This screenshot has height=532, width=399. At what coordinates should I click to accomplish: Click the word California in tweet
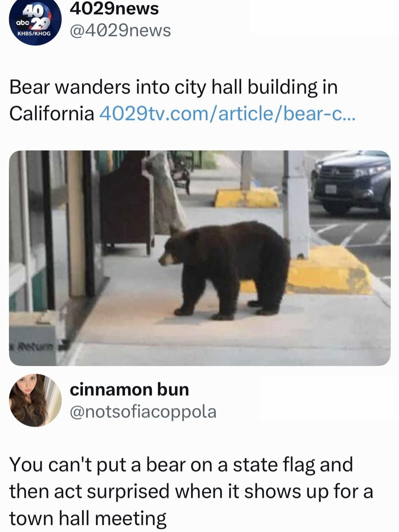click(x=52, y=114)
